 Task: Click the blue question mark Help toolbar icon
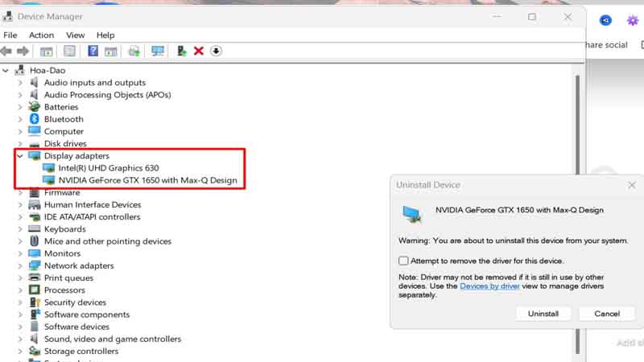(93, 51)
